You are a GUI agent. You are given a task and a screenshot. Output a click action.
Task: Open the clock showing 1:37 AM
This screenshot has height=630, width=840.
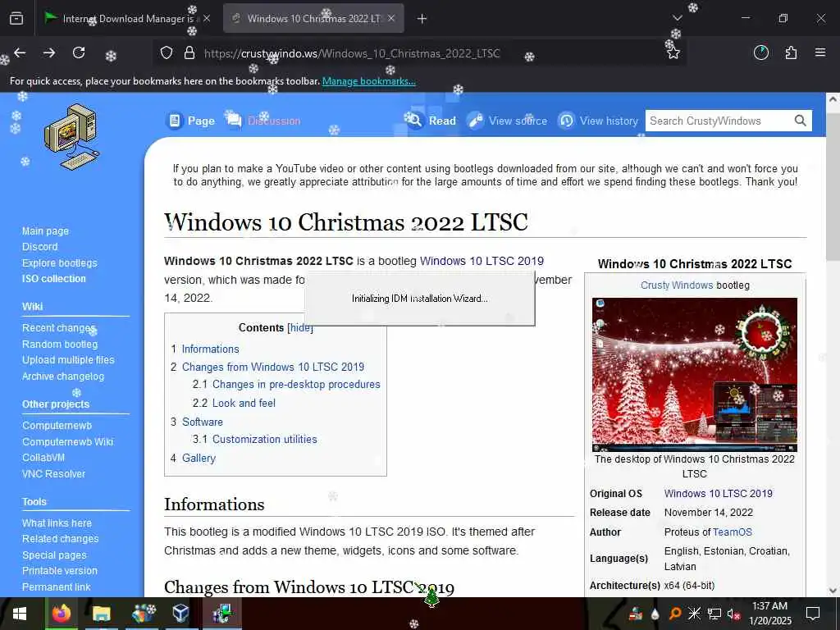(x=769, y=614)
